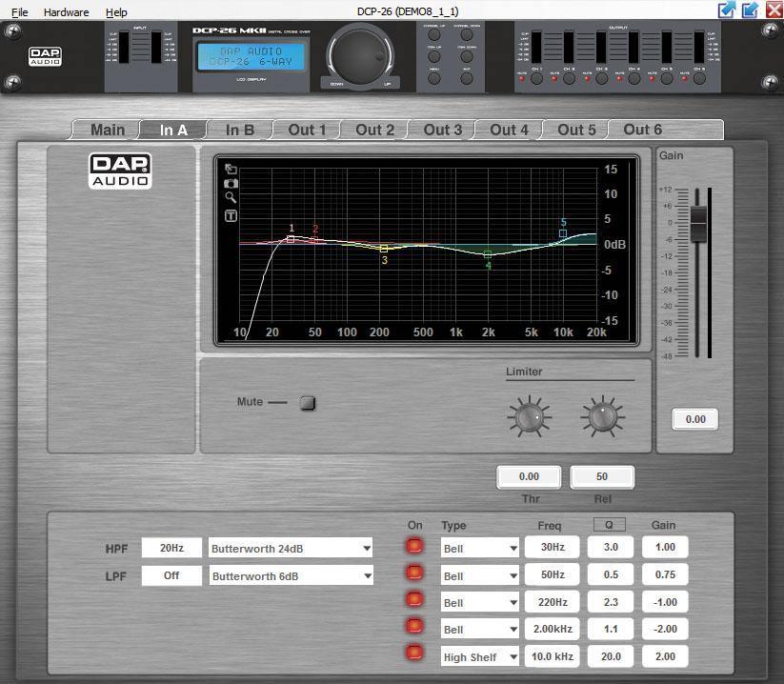The width and height of the screenshot is (784, 684).
Task: Toggle the On LED for the 30Hz band
Action: [414, 546]
